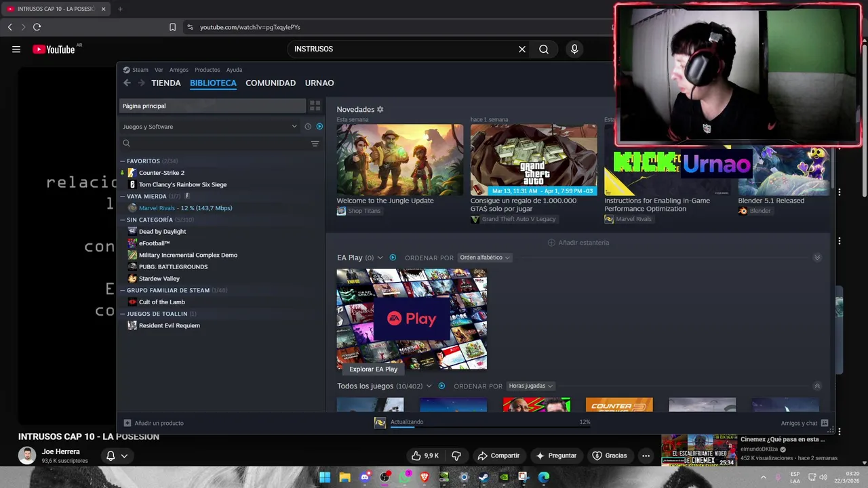Collapse the EA Play shelf chevron
Viewport: 868px width, 488px height.
point(817,258)
